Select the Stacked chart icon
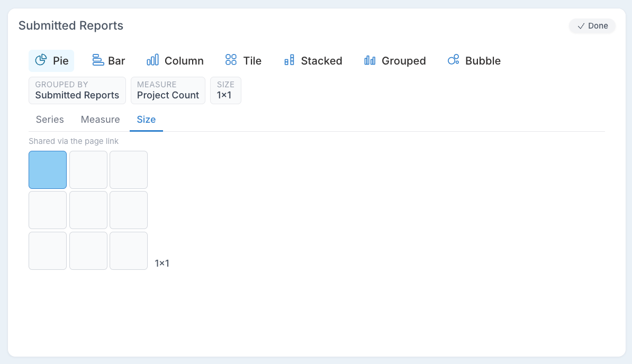Viewport: 632px width, 364px height. coord(290,60)
